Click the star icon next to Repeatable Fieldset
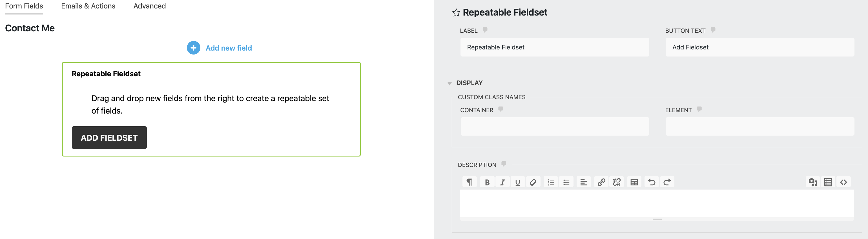 click(x=456, y=13)
